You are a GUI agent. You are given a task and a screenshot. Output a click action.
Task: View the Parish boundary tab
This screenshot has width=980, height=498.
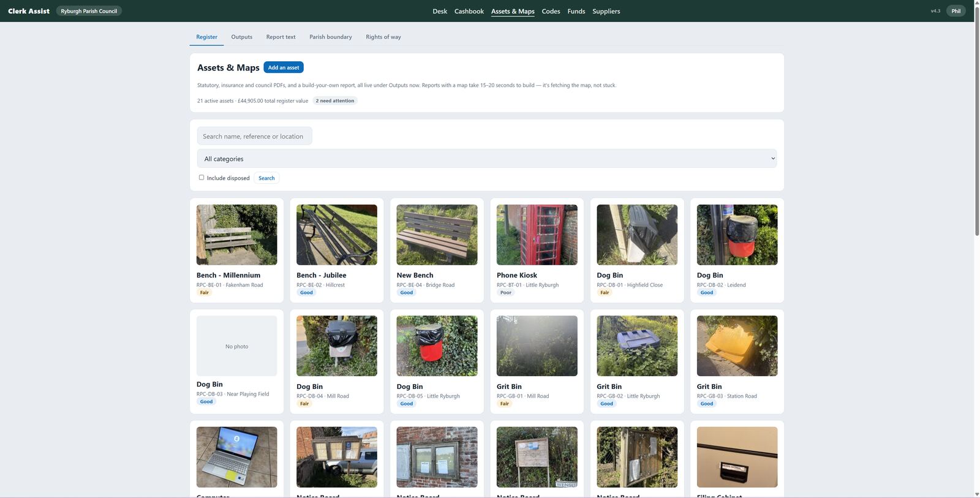click(x=331, y=37)
